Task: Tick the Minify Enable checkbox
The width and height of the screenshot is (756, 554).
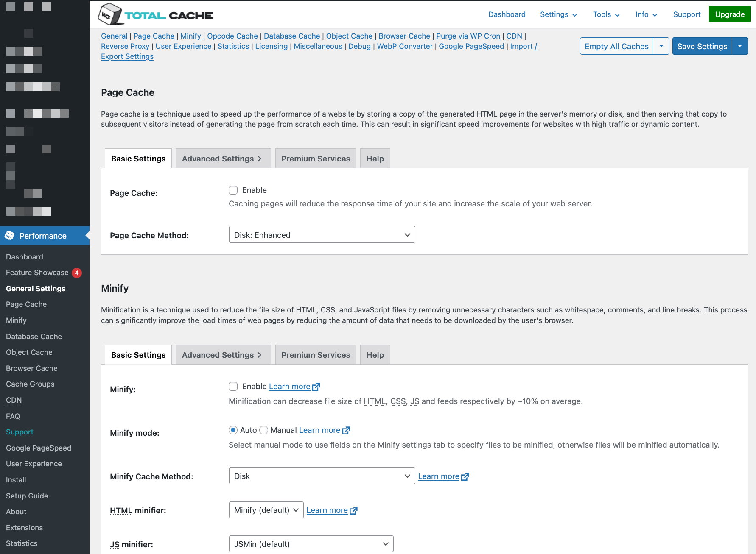Action: click(233, 386)
